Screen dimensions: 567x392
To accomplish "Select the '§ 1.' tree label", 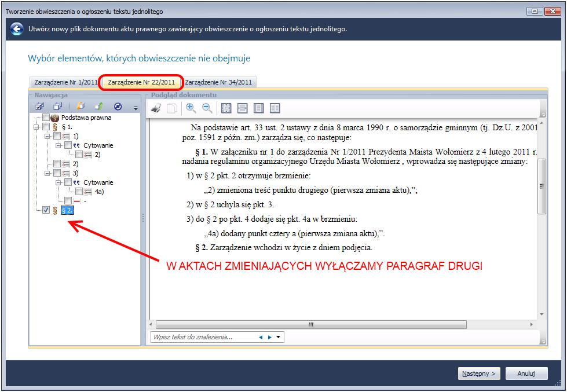I will [67, 127].
